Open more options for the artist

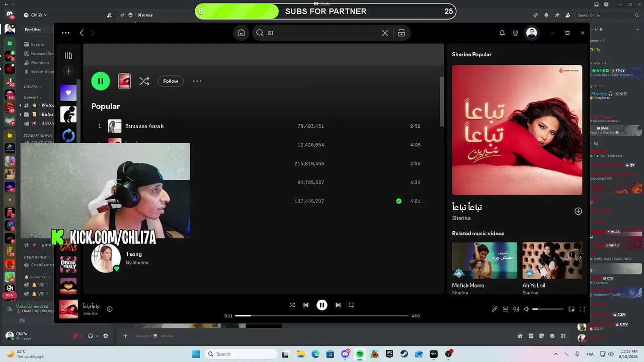click(197, 81)
